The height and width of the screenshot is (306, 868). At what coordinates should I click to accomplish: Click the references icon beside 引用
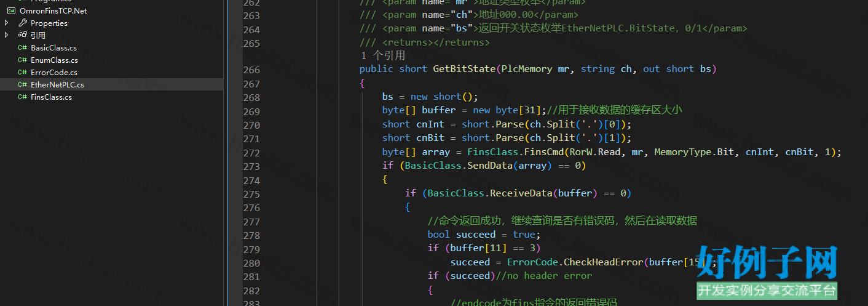23,35
